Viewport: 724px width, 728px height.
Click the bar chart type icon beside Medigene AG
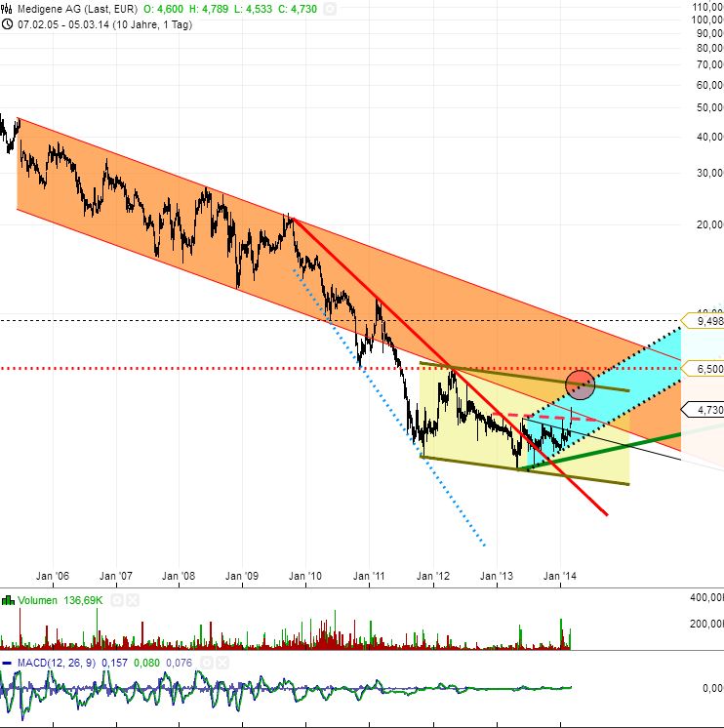[7, 9]
